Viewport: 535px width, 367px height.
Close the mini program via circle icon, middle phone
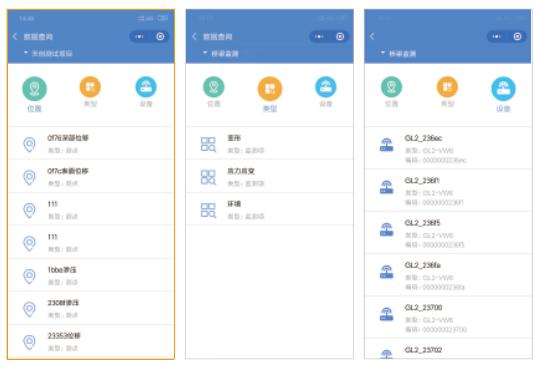(x=340, y=36)
